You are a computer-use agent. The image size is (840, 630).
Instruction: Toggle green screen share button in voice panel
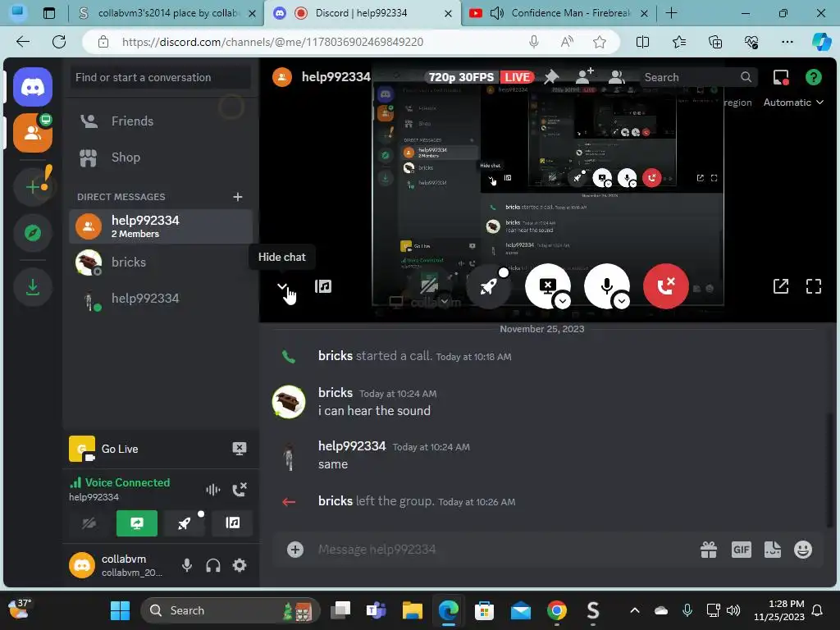click(x=137, y=523)
